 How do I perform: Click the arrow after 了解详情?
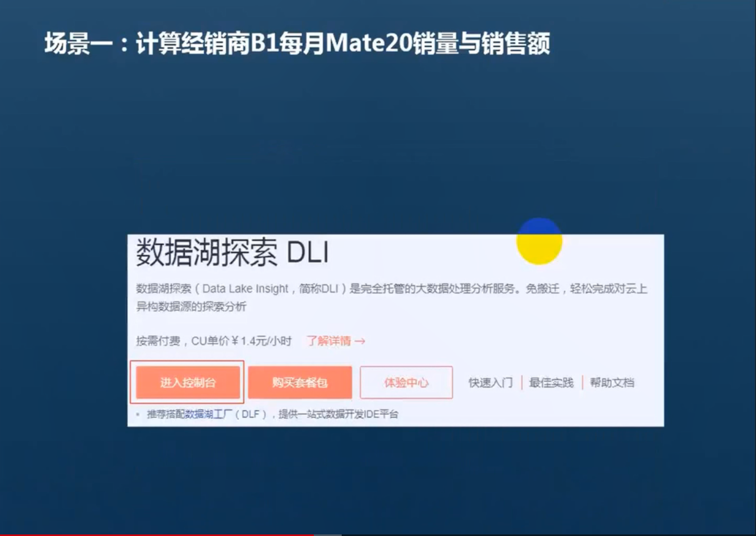360,341
